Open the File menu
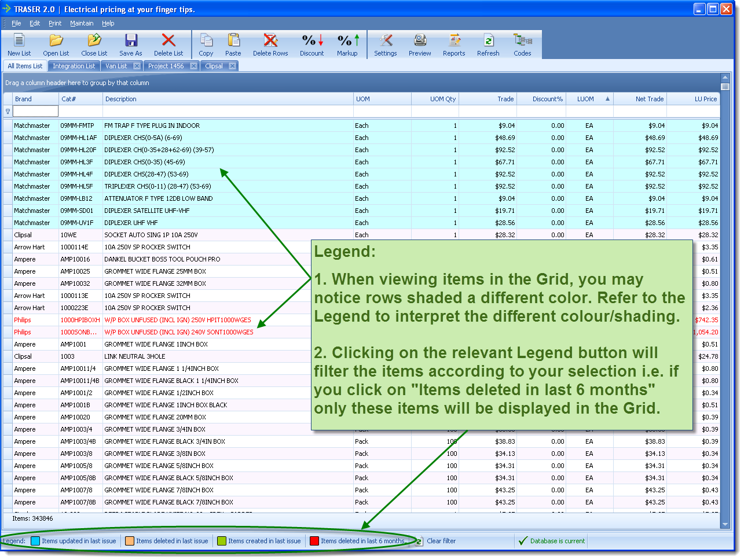 [16, 23]
